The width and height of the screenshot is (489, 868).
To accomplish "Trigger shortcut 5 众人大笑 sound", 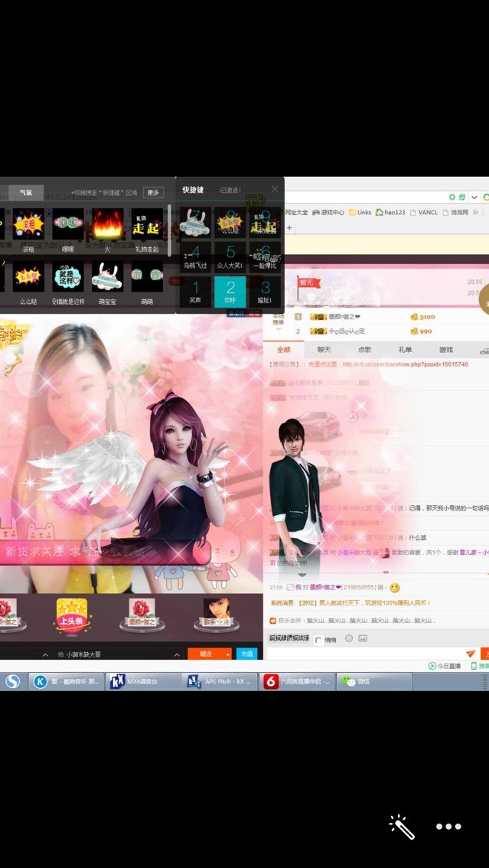I will coord(230,257).
